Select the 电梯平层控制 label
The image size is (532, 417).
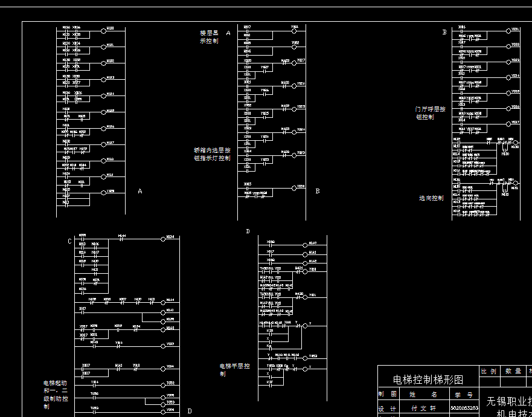pyautogui.click(x=235, y=370)
